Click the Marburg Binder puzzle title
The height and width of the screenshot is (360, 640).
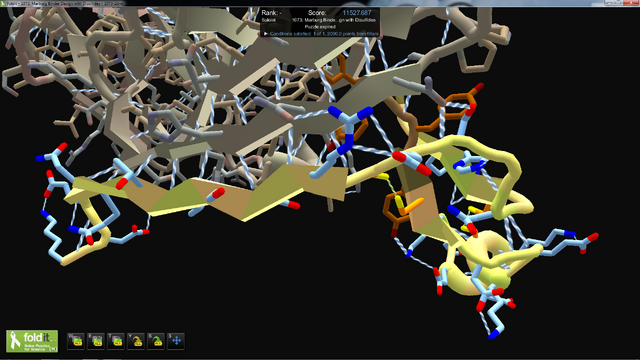[334, 20]
